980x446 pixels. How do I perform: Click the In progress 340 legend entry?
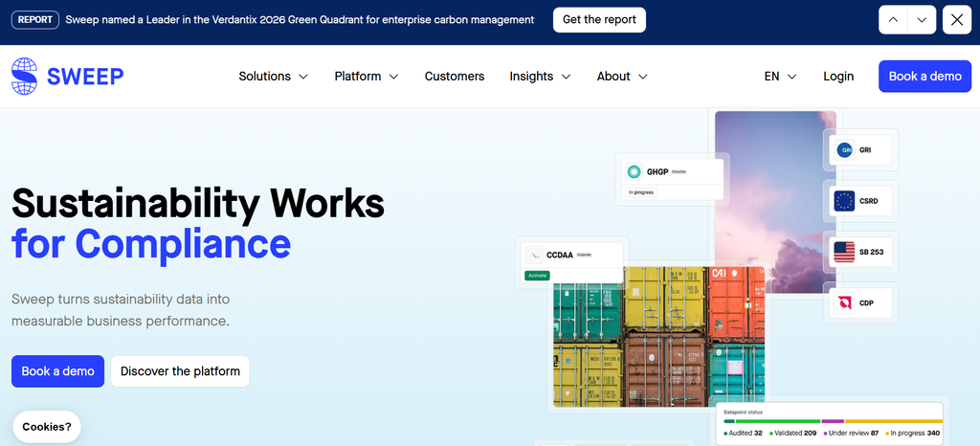(912, 433)
